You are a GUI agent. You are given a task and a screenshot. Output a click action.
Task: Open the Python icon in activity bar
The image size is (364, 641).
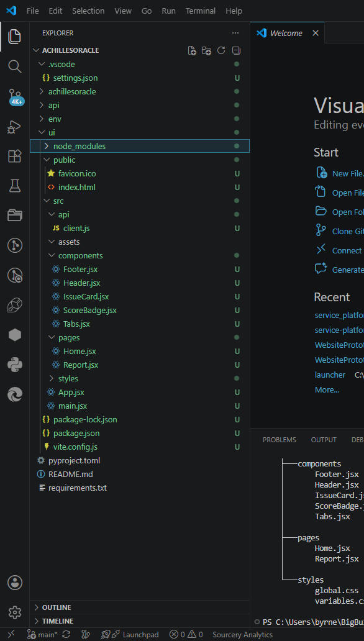click(15, 365)
